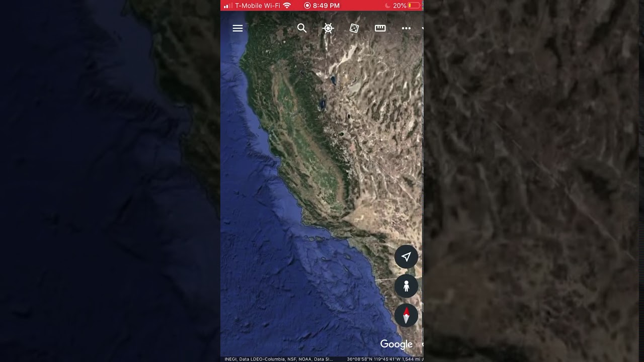Open INEGI data attribution text
This screenshot has height=362, width=644.
pos(278,359)
